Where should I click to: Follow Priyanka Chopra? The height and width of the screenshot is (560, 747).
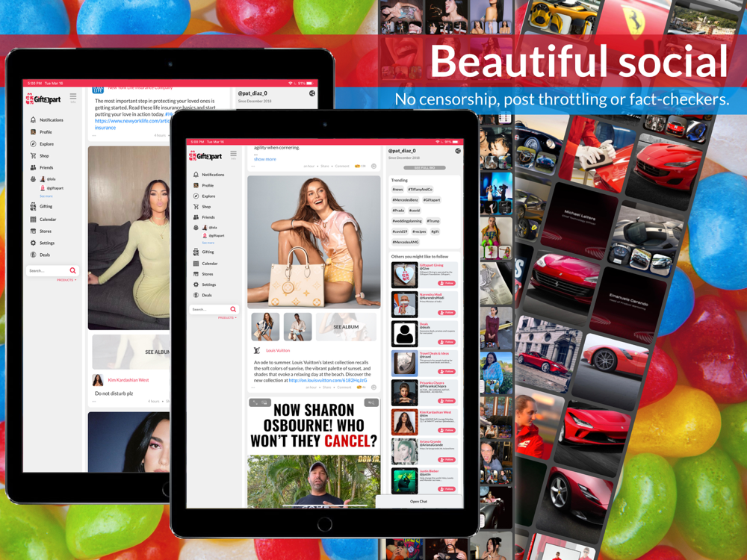click(x=447, y=401)
